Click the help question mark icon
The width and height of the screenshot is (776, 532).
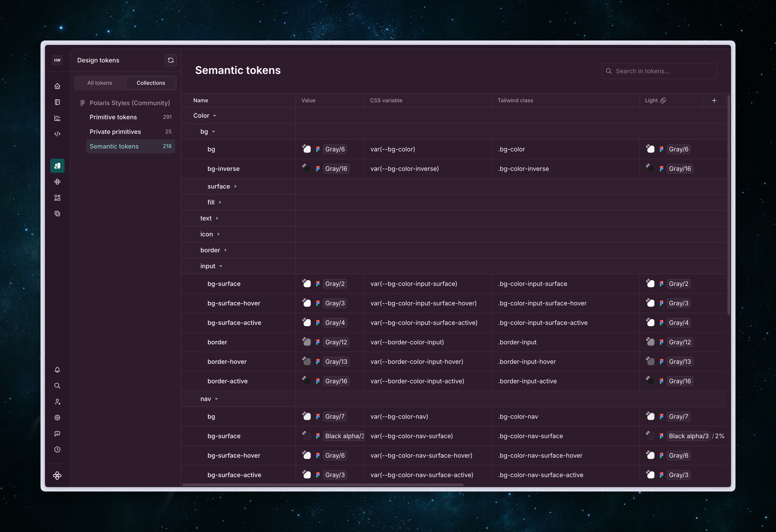(57, 449)
